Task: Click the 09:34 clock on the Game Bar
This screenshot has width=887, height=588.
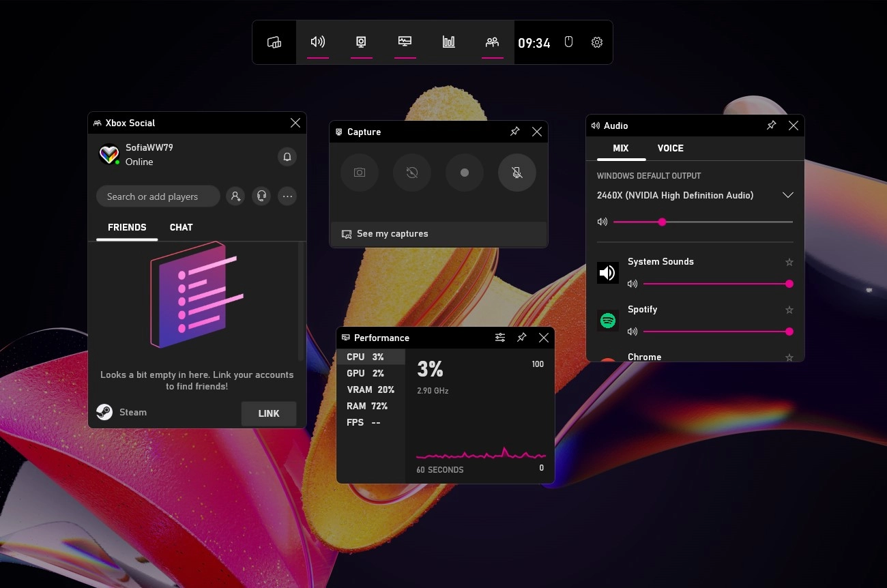Action: click(534, 43)
